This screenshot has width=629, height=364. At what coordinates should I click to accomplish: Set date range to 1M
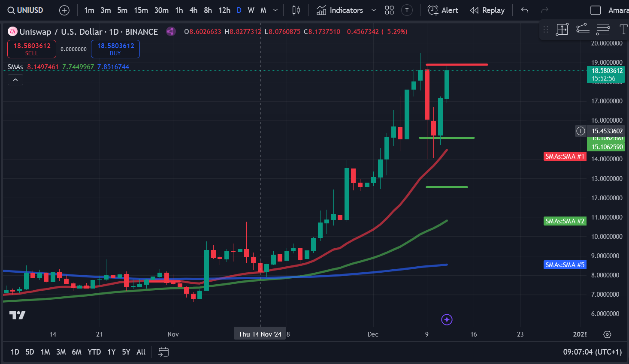tap(45, 352)
